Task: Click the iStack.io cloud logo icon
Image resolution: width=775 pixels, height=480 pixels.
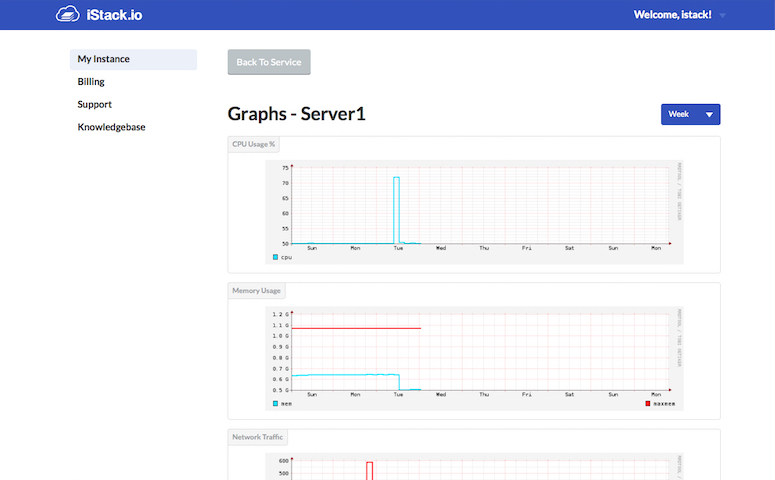Action: click(68, 14)
